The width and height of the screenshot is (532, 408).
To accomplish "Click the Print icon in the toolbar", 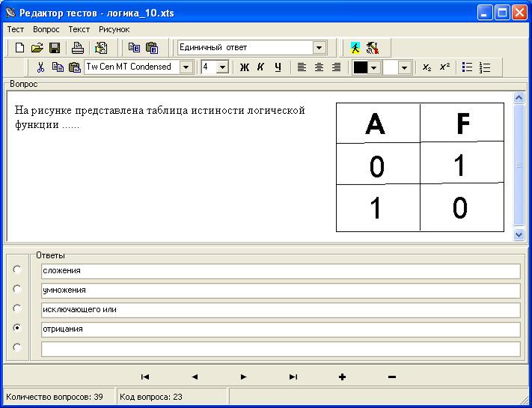I will click(x=78, y=48).
